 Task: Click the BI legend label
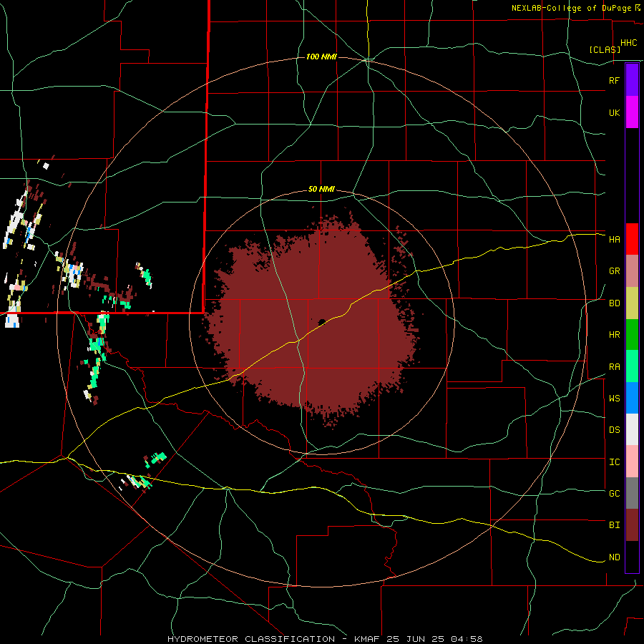614,525
